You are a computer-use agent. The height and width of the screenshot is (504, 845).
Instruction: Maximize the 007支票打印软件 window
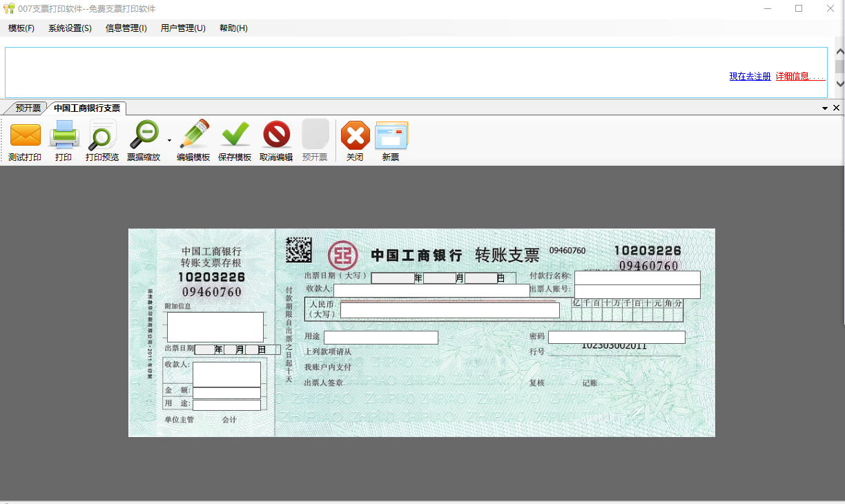coord(799,9)
